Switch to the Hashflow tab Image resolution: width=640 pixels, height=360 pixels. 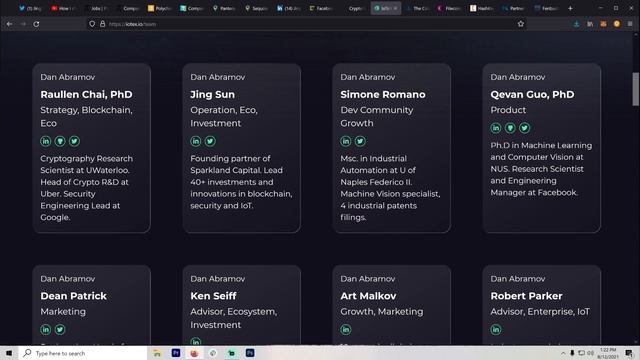click(482, 8)
